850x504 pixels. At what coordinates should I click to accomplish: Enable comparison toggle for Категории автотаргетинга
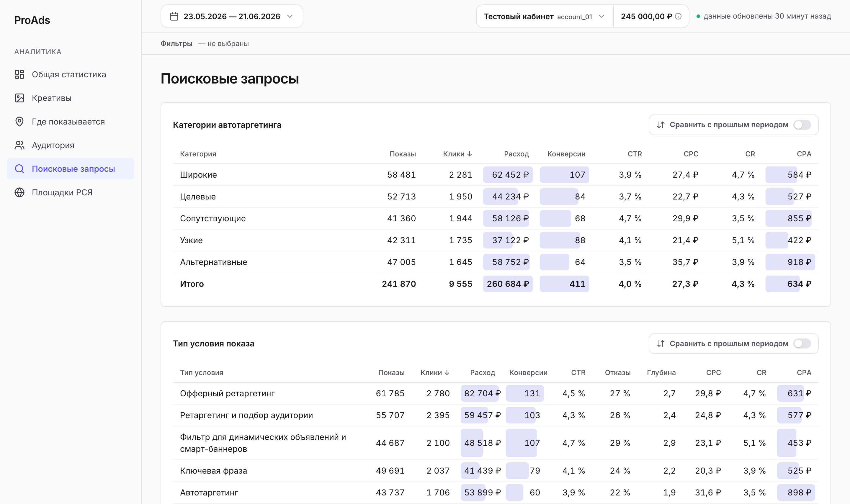(802, 125)
